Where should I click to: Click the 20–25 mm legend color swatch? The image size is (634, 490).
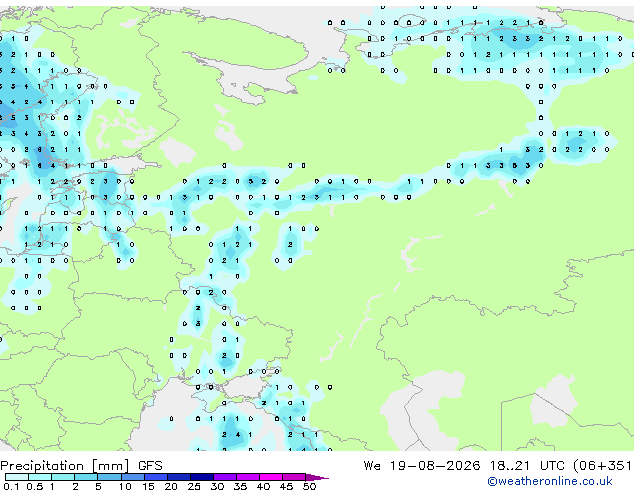[178, 477]
